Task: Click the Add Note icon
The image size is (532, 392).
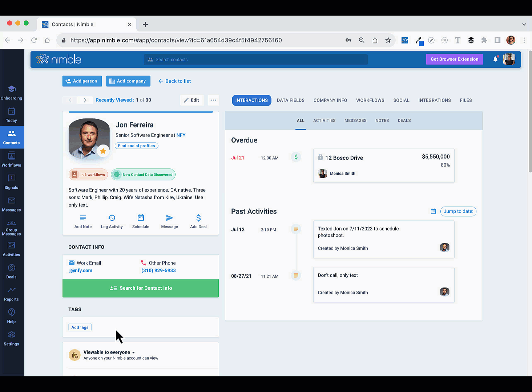Action: pyautogui.click(x=83, y=218)
